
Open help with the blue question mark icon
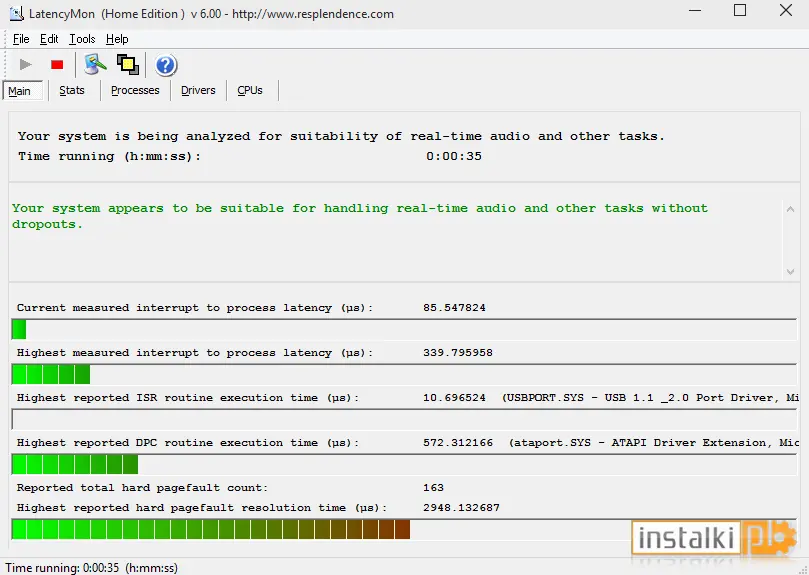point(166,66)
